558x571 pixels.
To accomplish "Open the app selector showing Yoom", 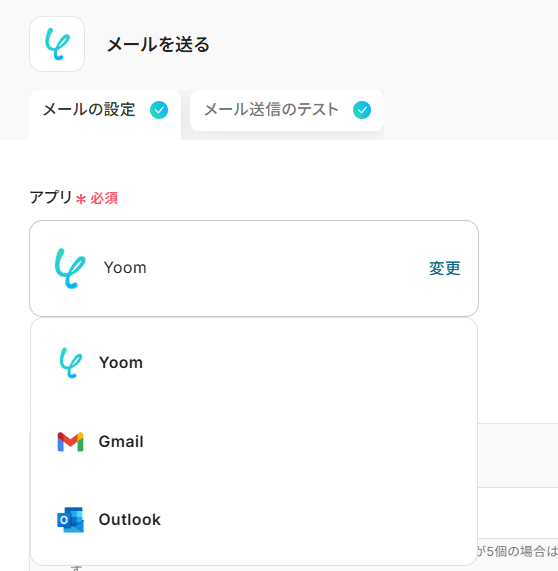I will pos(254,268).
